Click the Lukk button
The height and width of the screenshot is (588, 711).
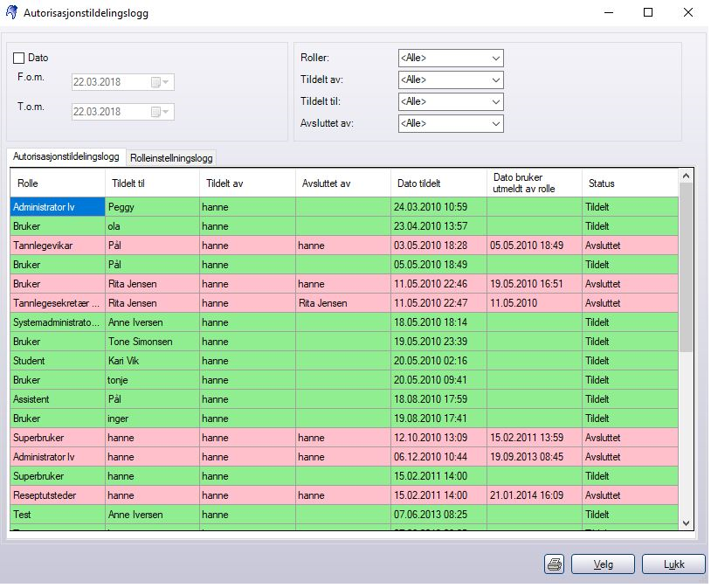coord(673,564)
